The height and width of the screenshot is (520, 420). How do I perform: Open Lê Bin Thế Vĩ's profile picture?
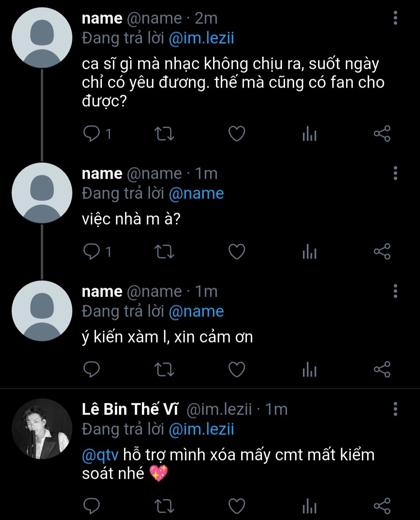pyautogui.click(x=42, y=429)
